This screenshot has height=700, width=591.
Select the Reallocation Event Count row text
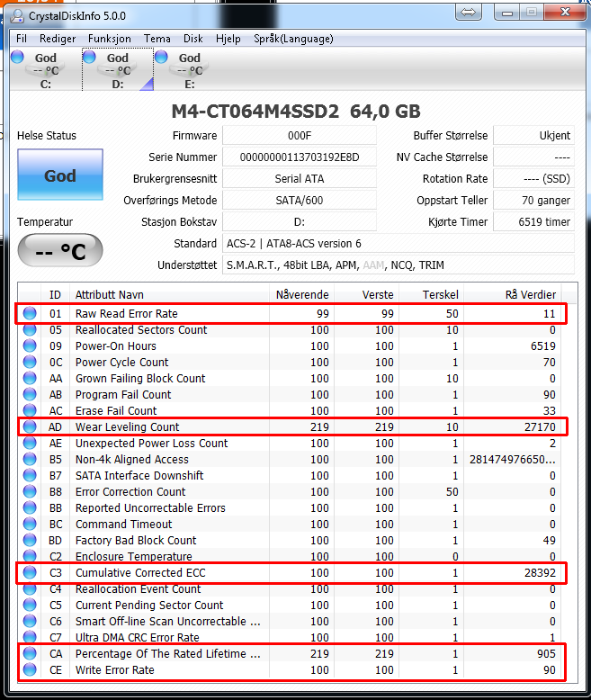(138, 588)
